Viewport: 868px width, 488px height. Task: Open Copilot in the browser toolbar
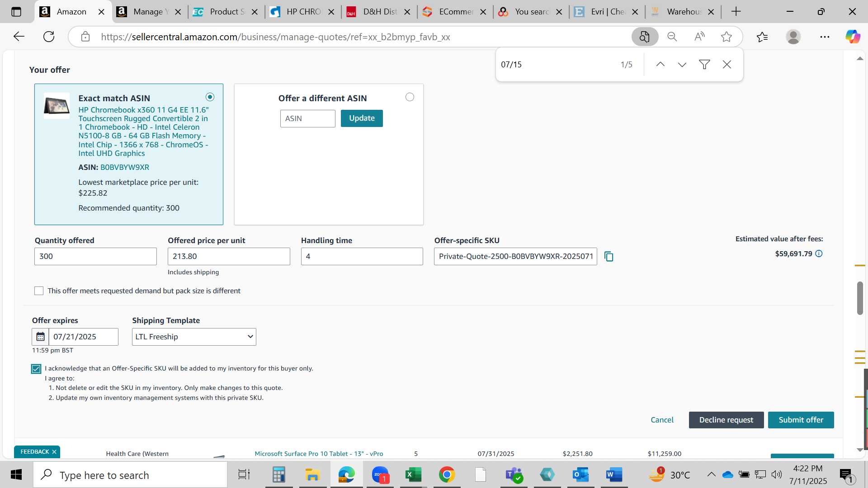pyautogui.click(x=853, y=37)
